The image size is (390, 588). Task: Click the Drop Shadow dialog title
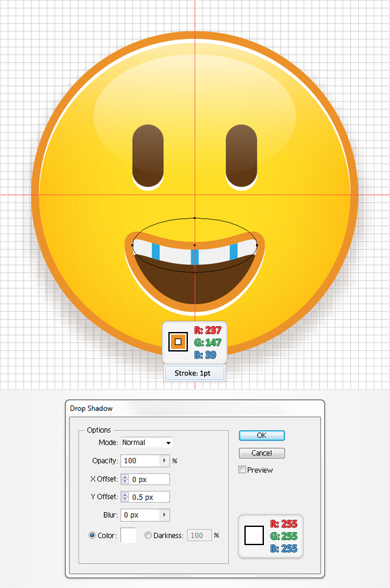[x=91, y=409]
